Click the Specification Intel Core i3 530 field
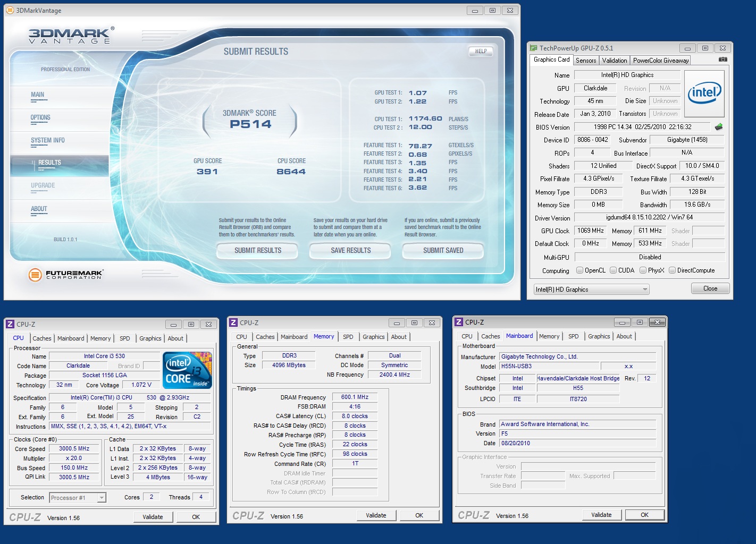Image resolution: width=756 pixels, height=544 pixels. [x=130, y=397]
